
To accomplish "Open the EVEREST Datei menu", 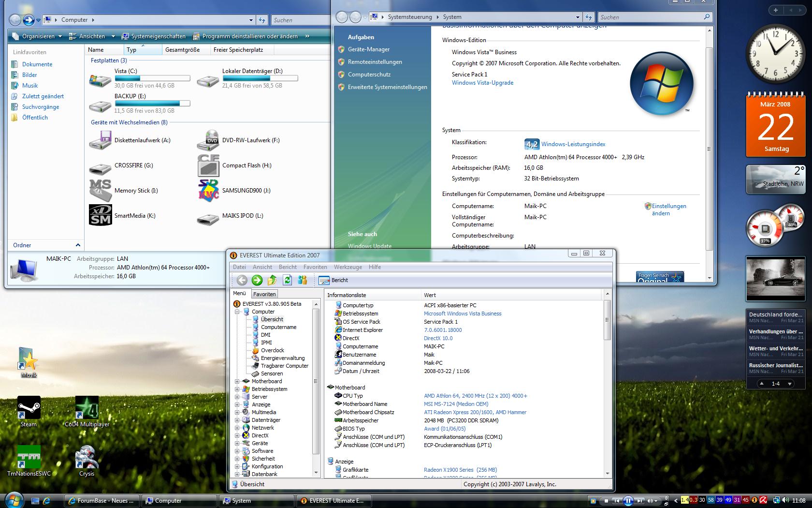I will tap(239, 267).
